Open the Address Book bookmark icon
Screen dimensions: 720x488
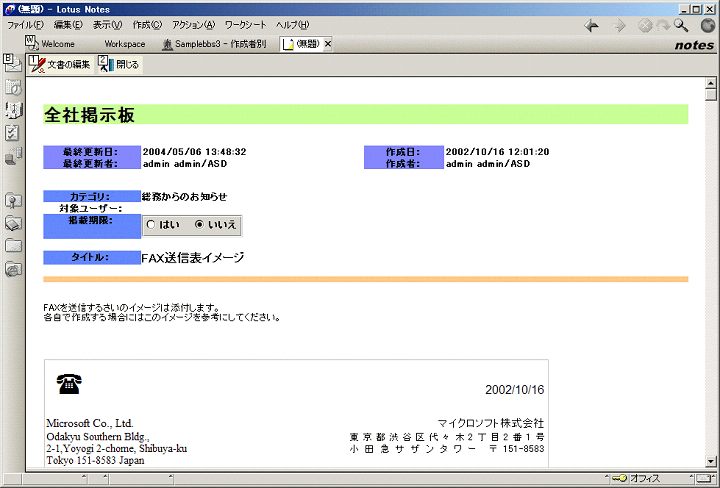click(x=13, y=110)
